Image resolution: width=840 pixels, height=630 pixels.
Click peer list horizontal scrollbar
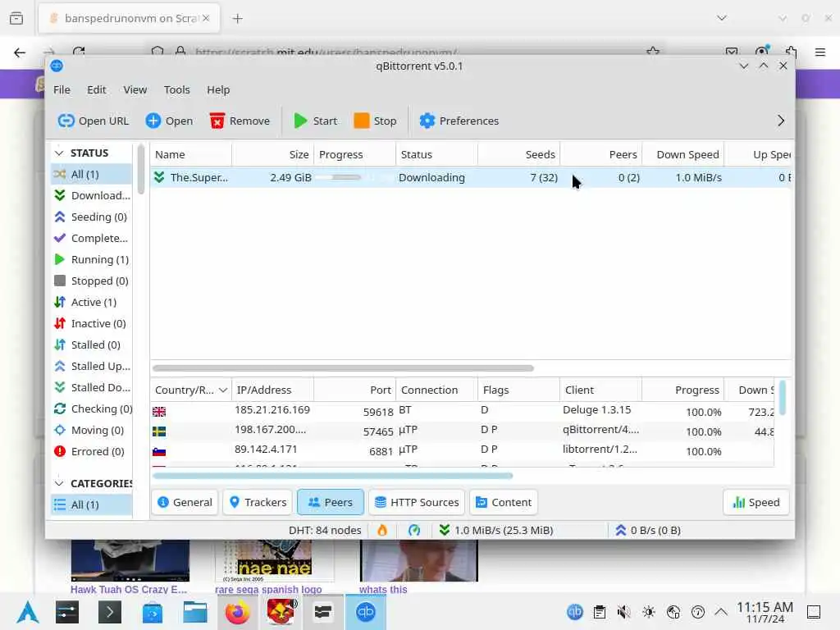coord(332,476)
